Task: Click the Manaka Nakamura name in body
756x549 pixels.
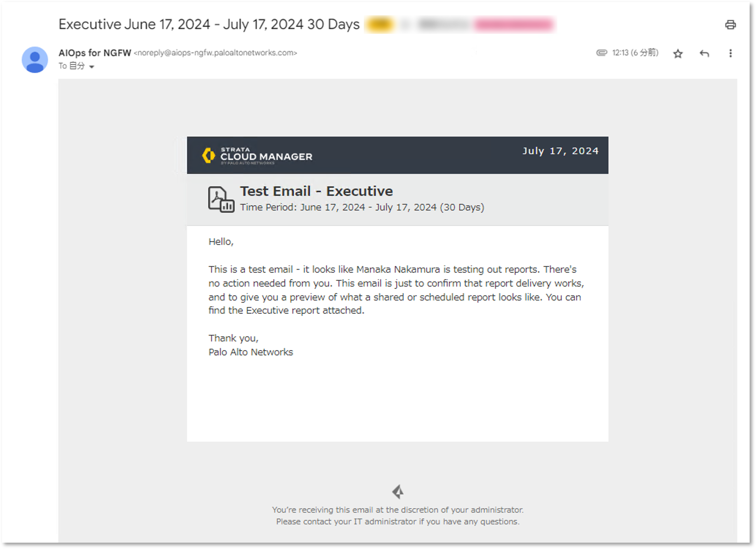Action: click(398, 269)
